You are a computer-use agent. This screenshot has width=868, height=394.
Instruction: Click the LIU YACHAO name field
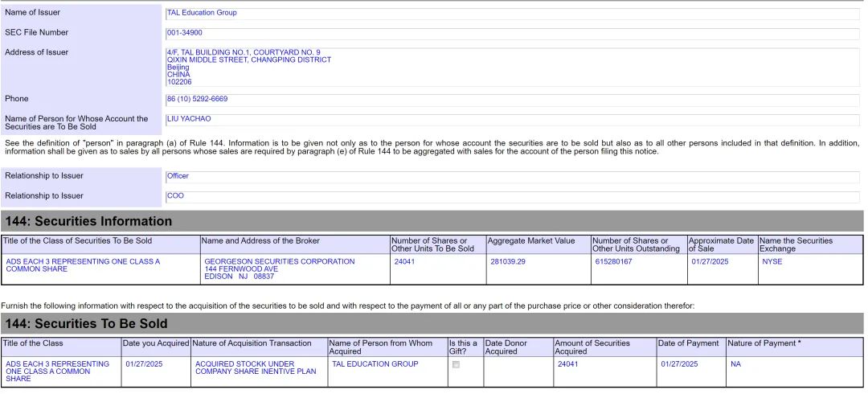(512, 120)
